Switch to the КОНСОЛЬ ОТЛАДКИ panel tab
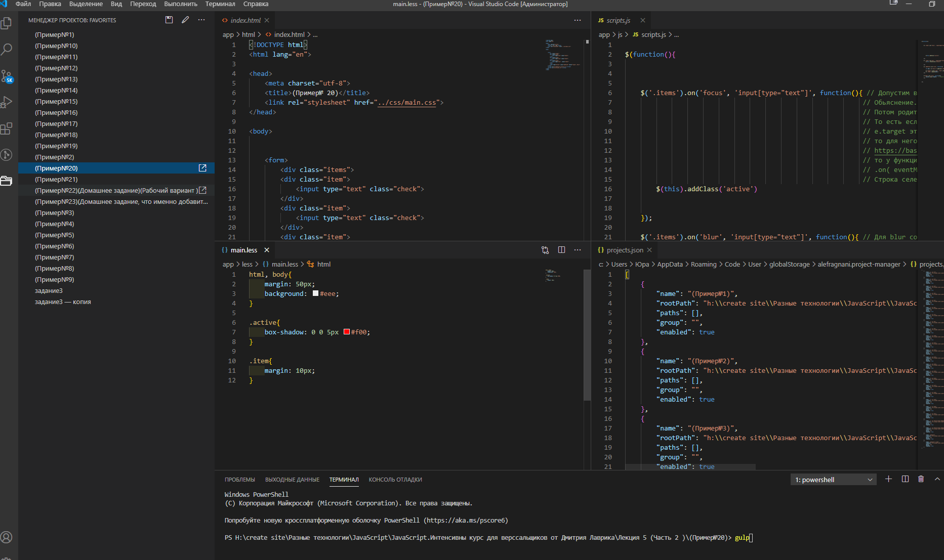 395,480
